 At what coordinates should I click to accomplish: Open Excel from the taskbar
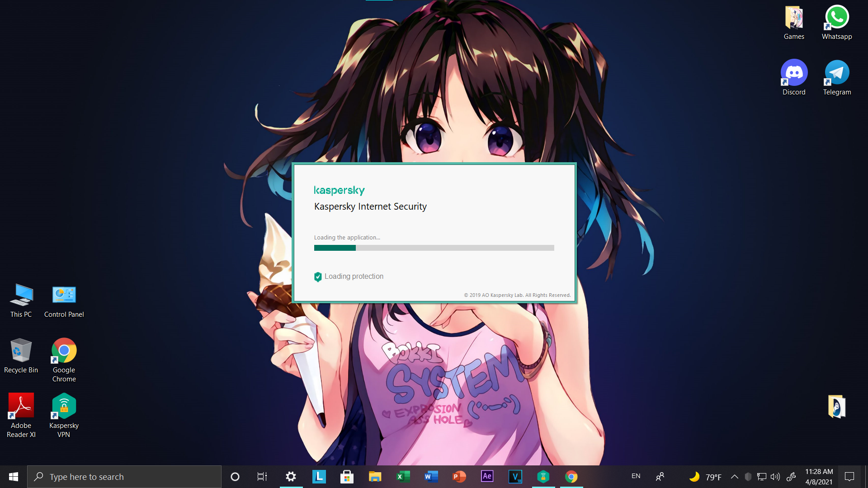(403, 476)
